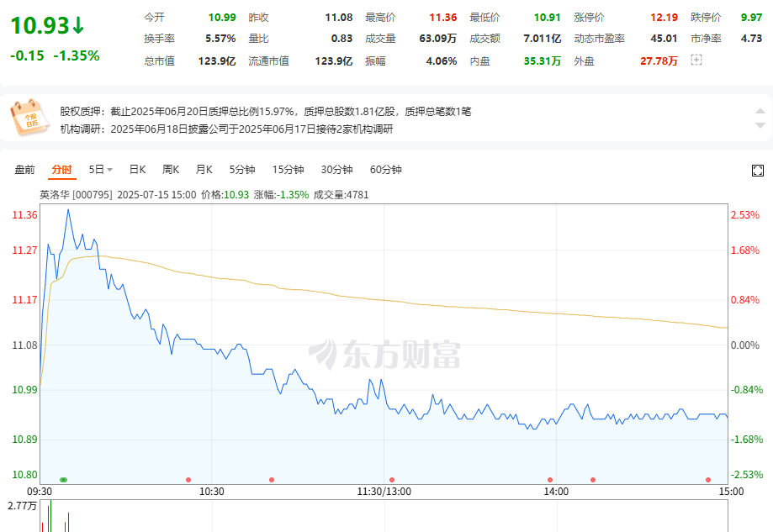Click the red event marker just after 14:00
Image resolution: width=773 pixels, height=532 pixels.
pos(593,480)
